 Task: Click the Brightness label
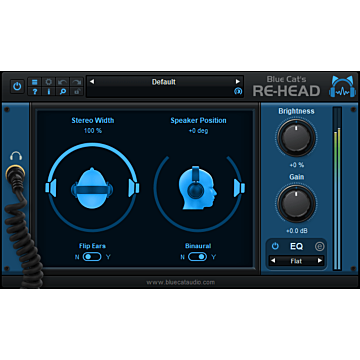tap(296, 111)
